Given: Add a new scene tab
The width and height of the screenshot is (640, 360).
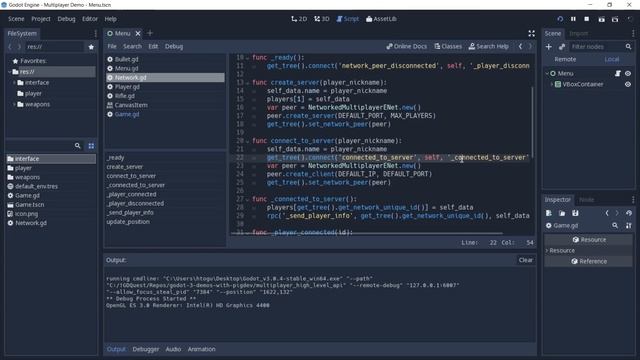Looking at the screenshot, I should coord(150,33).
